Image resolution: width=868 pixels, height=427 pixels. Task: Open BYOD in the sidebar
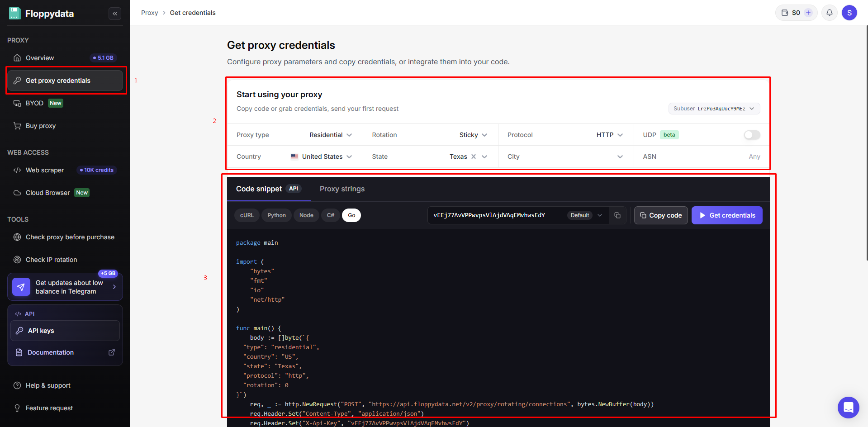[65, 103]
